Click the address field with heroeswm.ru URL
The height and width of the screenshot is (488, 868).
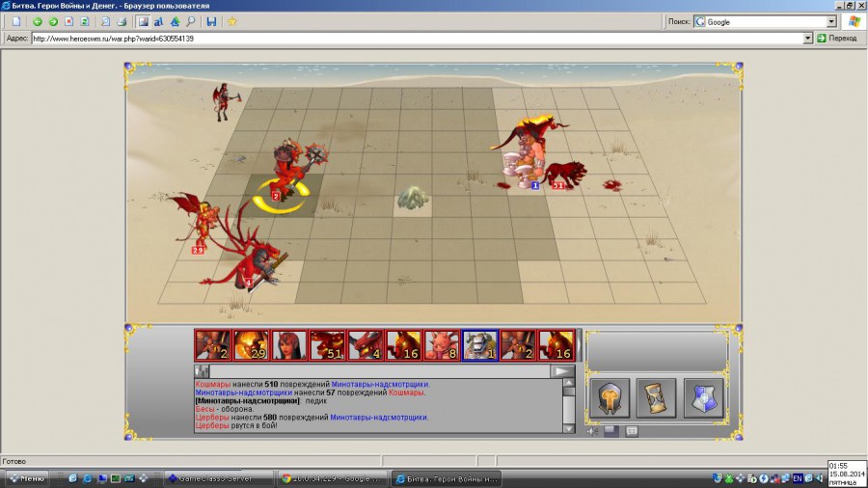pos(417,39)
